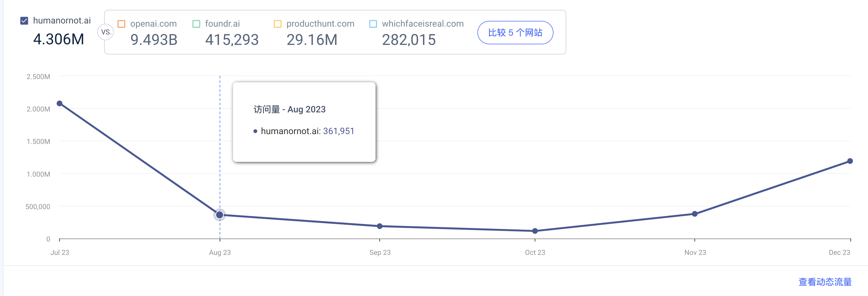
Task: Tick the producthunt.com checkbox
Action: coord(278,24)
